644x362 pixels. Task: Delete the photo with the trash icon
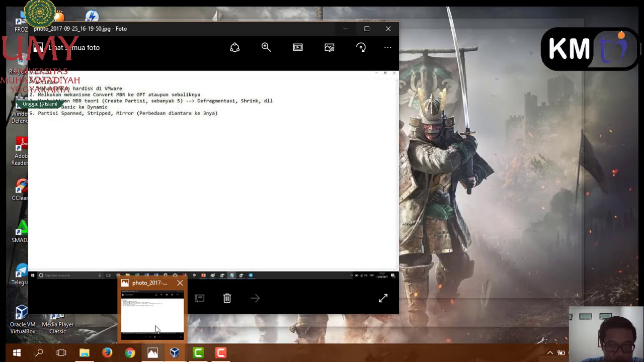point(227,298)
